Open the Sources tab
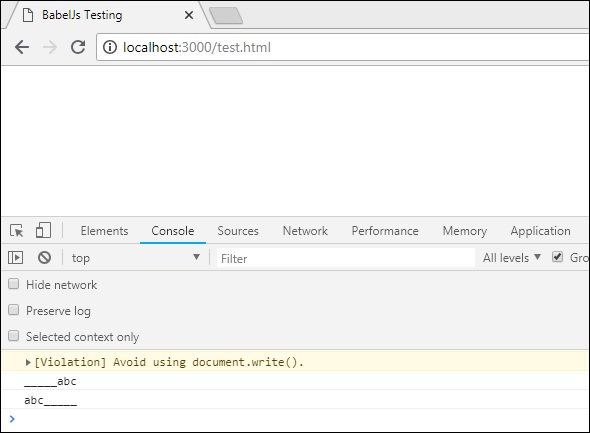Screen dimensions: 590x433 coord(238,231)
